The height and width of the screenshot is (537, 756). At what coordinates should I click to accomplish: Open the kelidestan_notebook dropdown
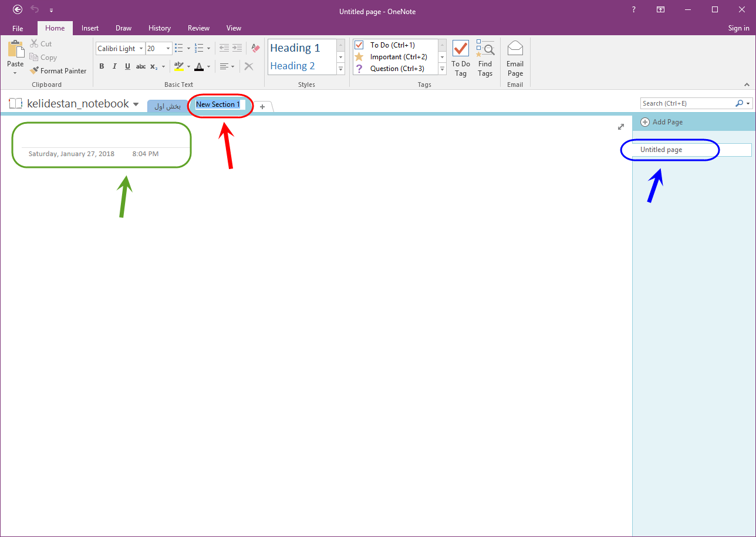point(136,104)
